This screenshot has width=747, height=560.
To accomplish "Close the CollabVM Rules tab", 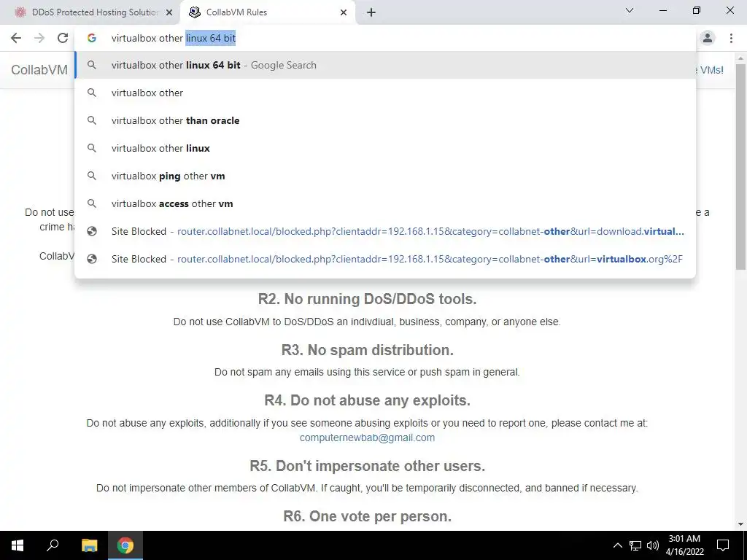I will pos(344,13).
